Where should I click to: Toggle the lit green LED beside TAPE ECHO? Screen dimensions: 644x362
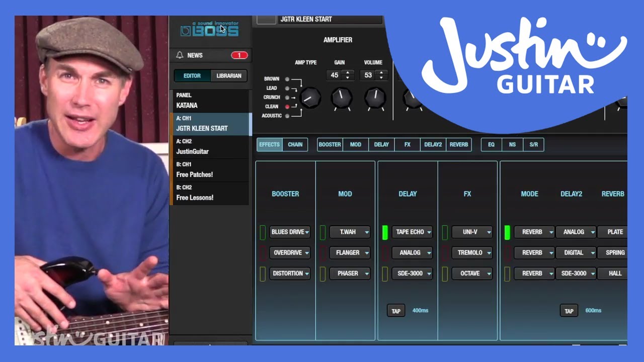[x=385, y=232]
